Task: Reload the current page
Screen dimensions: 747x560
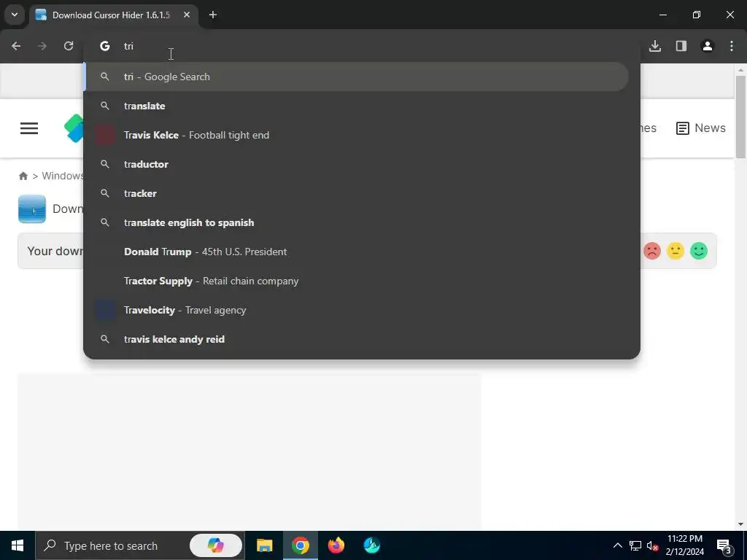Action: (x=69, y=46)
